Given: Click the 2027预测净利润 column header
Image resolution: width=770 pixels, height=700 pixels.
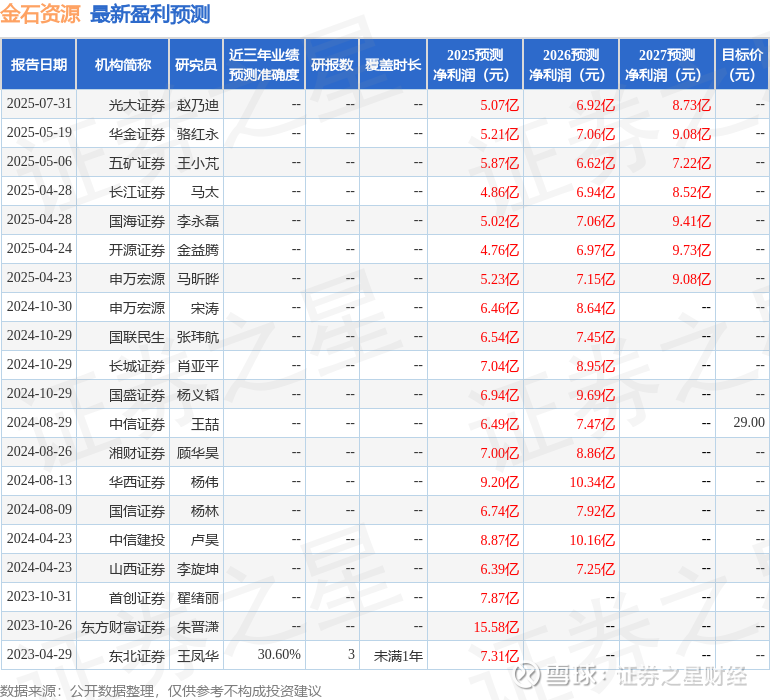Looking at the screenshot, I should coord(667,64).
